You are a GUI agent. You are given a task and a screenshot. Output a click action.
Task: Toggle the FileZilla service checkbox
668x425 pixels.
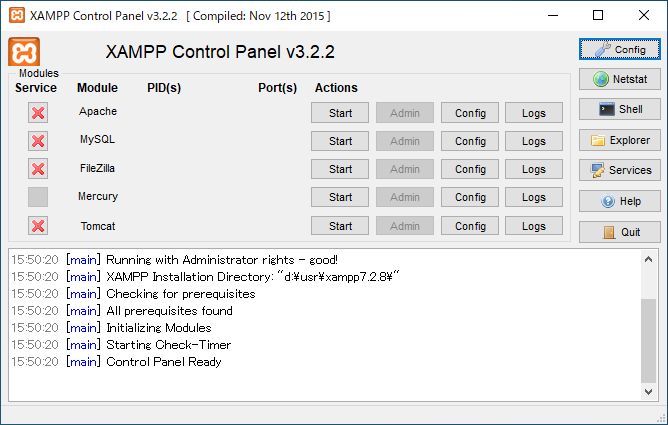pyautogui.click(x=38, y=168)
